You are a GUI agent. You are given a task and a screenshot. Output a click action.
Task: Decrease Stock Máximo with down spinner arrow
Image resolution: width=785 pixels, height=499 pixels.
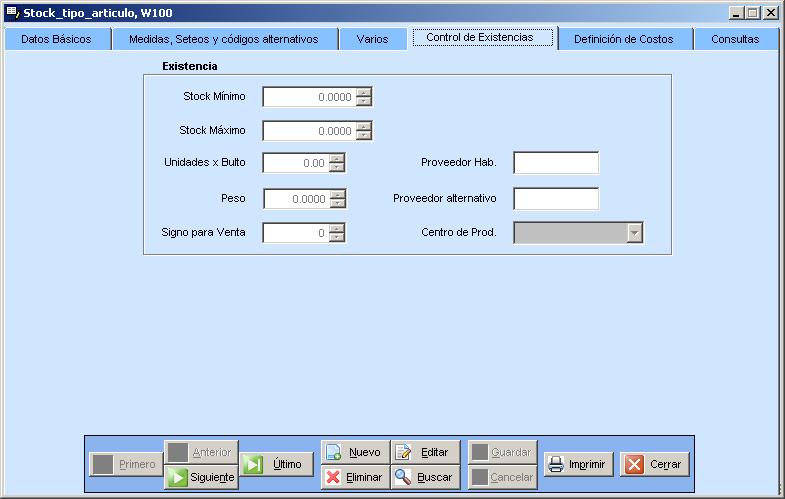click(x=364, y=136)
